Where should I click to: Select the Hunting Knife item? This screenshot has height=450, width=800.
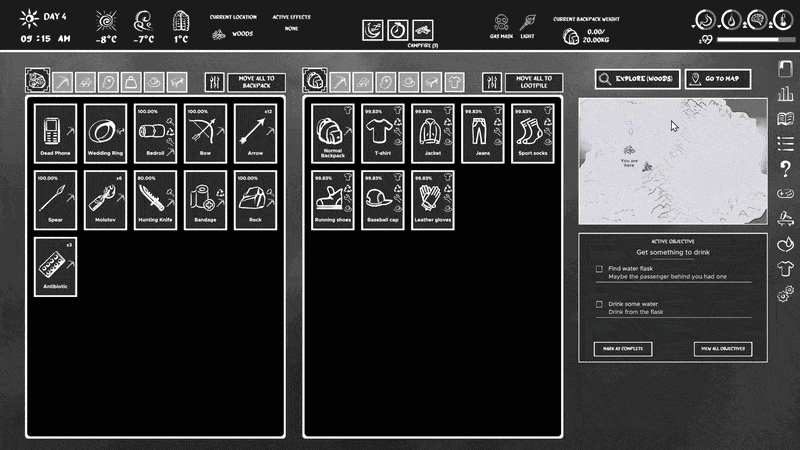155,201
